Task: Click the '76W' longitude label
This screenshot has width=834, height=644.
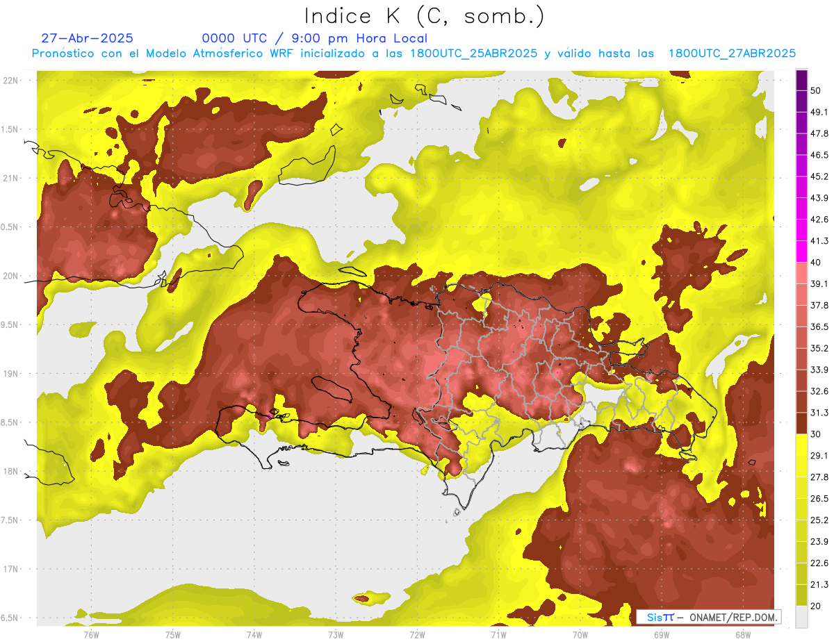Action: [91, 635]
